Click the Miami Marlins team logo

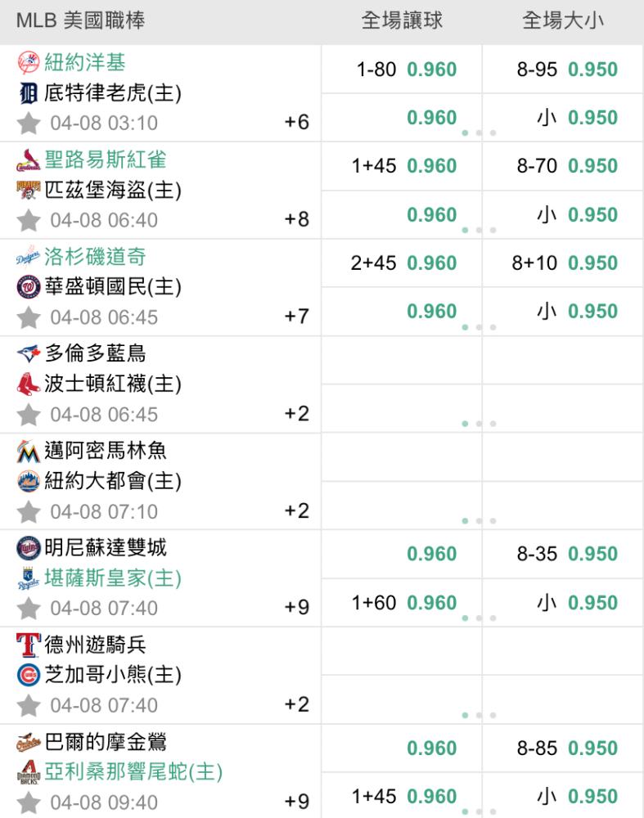pyautogui.click(x=28, y=451)
